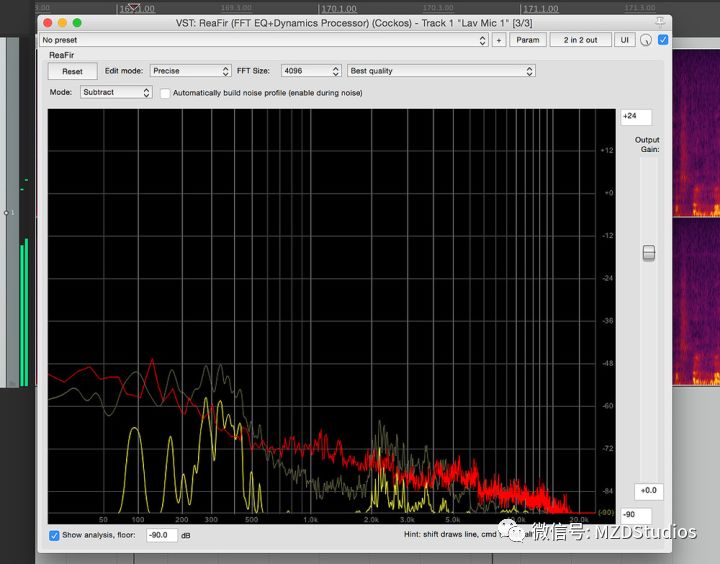Click the Param button

tap(528, 40)
